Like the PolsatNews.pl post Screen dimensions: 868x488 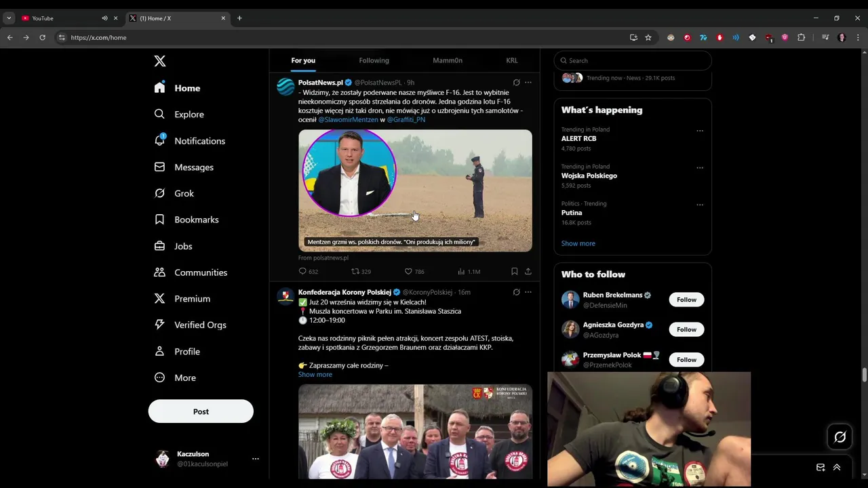[414, 271]
